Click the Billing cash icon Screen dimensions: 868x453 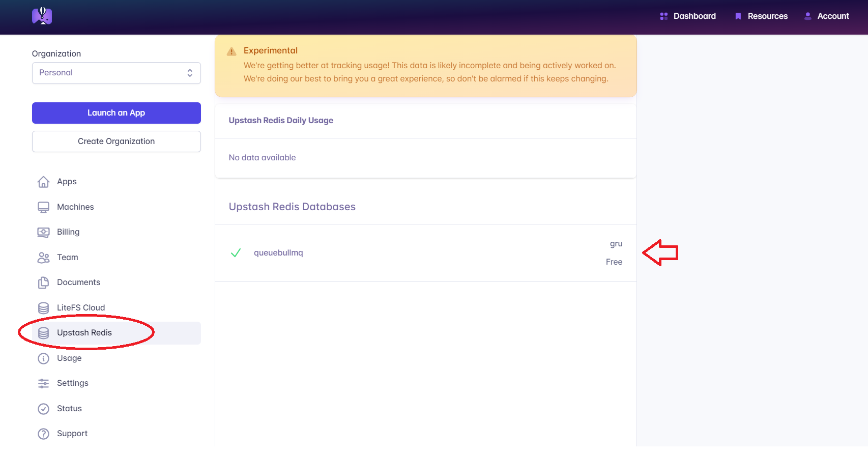(x=44, y=232)
